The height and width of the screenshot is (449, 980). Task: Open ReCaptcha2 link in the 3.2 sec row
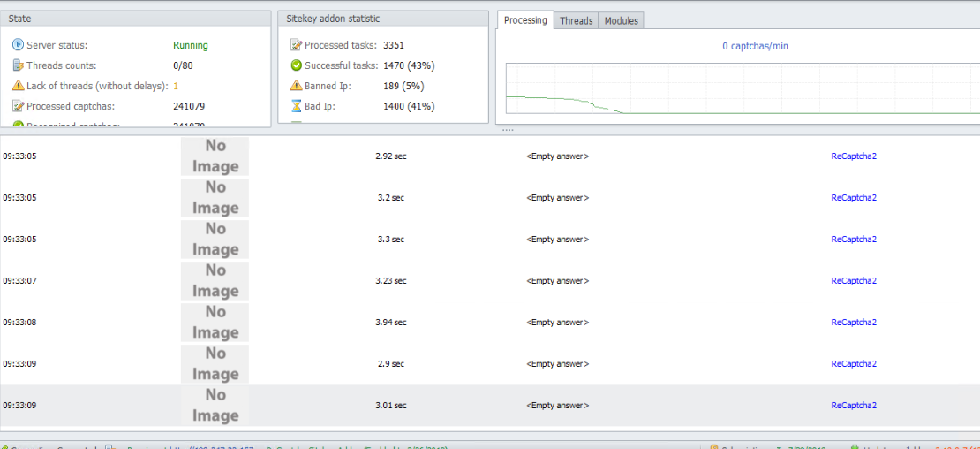[854, 198]
